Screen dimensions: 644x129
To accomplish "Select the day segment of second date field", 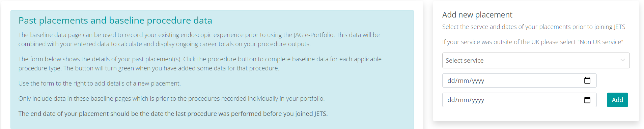I will (451, 100).
